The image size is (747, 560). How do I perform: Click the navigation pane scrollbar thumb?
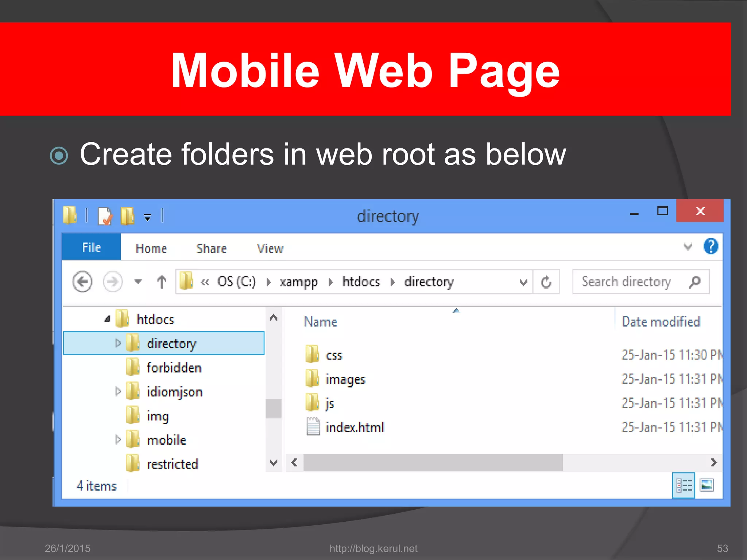click(274, 409)
